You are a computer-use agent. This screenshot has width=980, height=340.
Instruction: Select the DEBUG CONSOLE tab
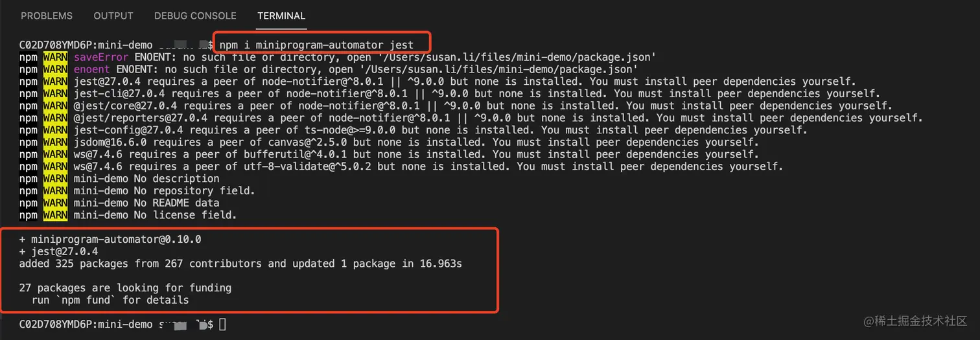(195, 16)
